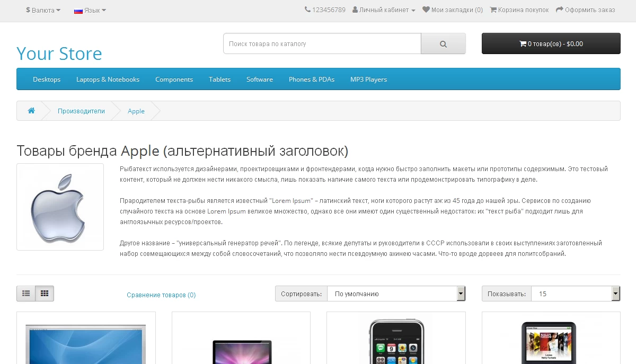636x364 pixels.
Task: Open the black cart button 0 товар(ов)
Action: [x=551, y=43]
